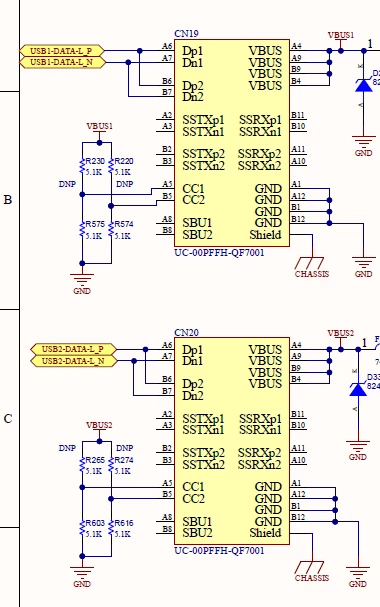Click 5.1K value under R230

[x=94, y=172]
